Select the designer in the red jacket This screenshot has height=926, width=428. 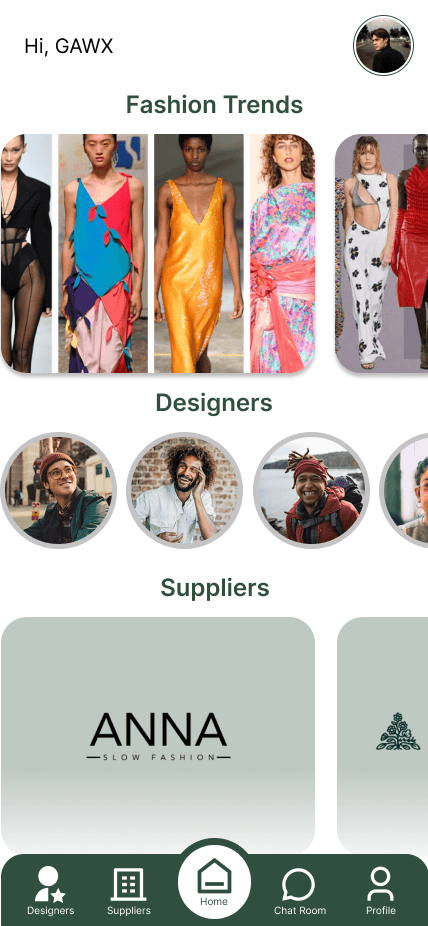pyautogui.click(x=311, y=491)
